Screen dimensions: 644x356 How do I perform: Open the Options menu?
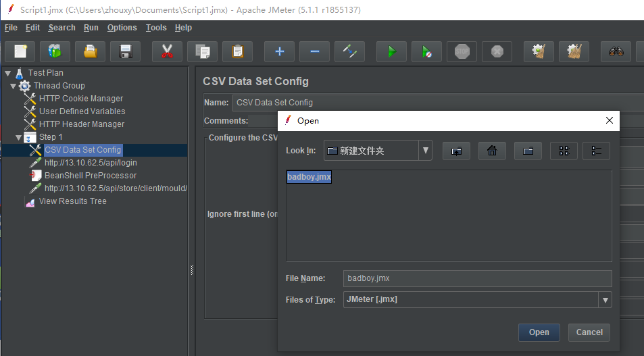coord(122,28)
